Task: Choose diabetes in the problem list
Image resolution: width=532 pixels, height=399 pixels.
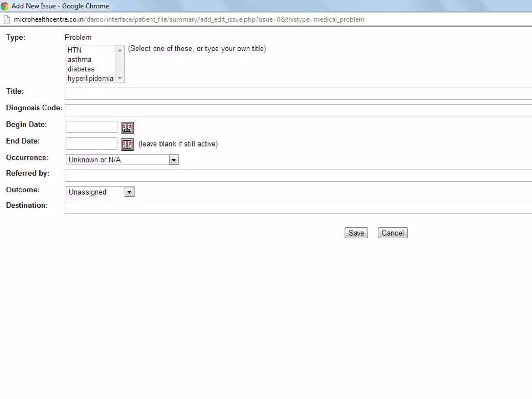Action: [x=81, y=69]
